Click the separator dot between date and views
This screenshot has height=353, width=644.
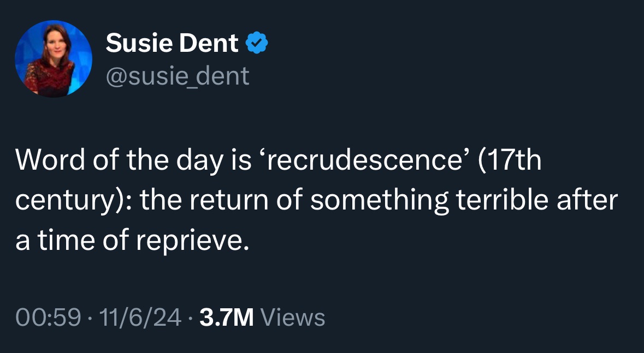pos(191,318)
